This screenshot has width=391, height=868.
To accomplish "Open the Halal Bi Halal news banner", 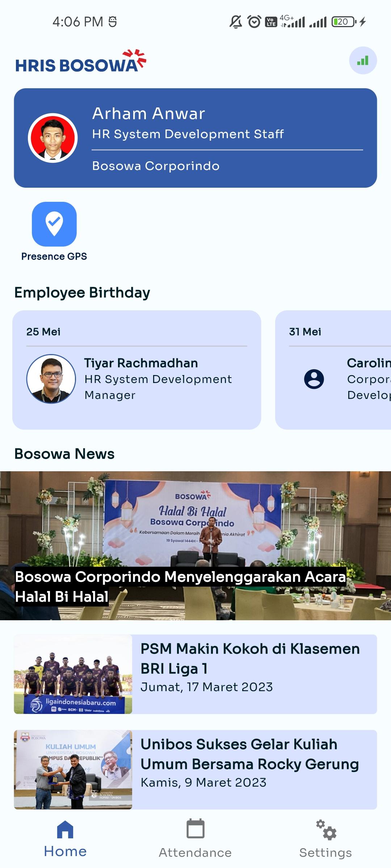I will point(195,545).
